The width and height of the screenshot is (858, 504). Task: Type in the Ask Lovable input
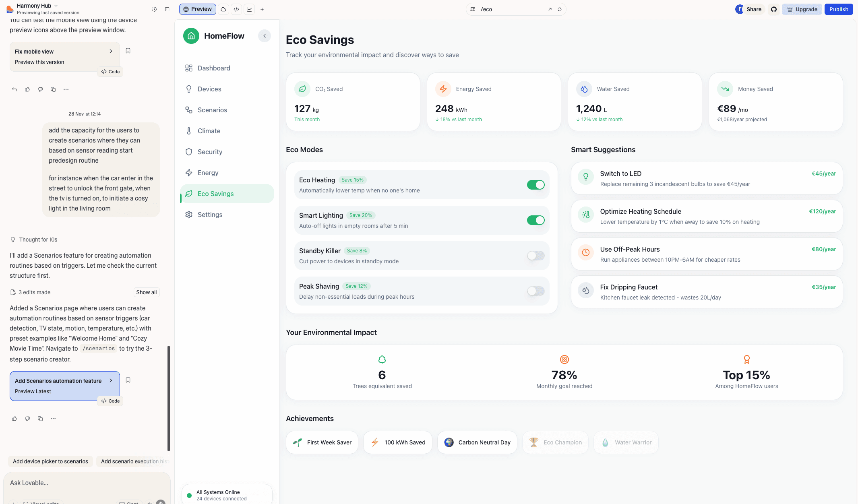pos(81,483)
